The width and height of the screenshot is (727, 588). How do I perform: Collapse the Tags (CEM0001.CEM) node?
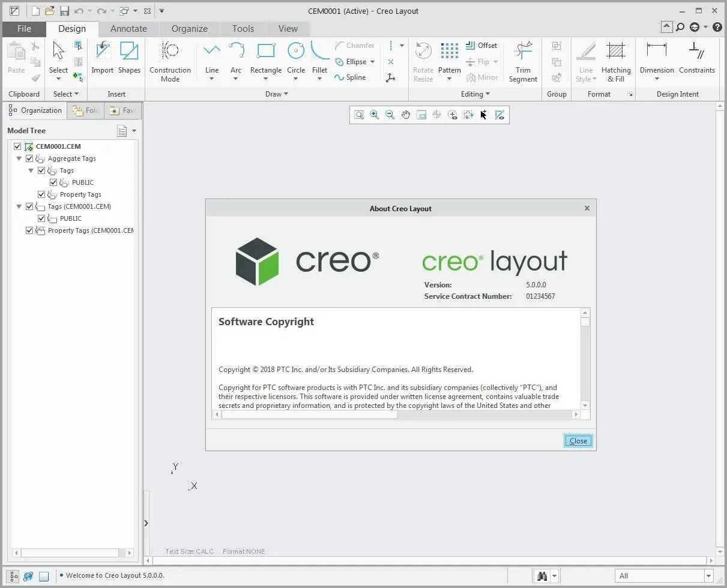point(19,206)
